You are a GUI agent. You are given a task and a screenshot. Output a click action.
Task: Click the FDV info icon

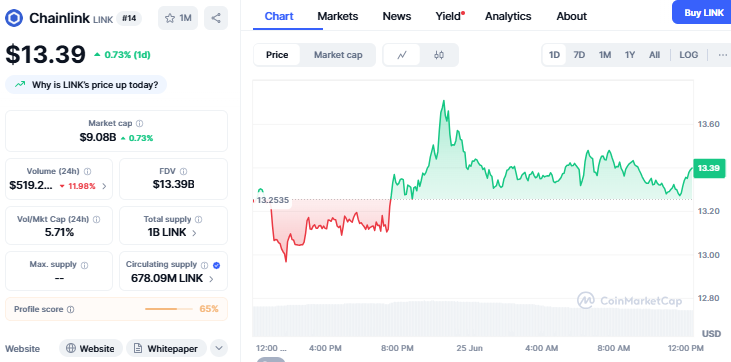pos(184,171)
